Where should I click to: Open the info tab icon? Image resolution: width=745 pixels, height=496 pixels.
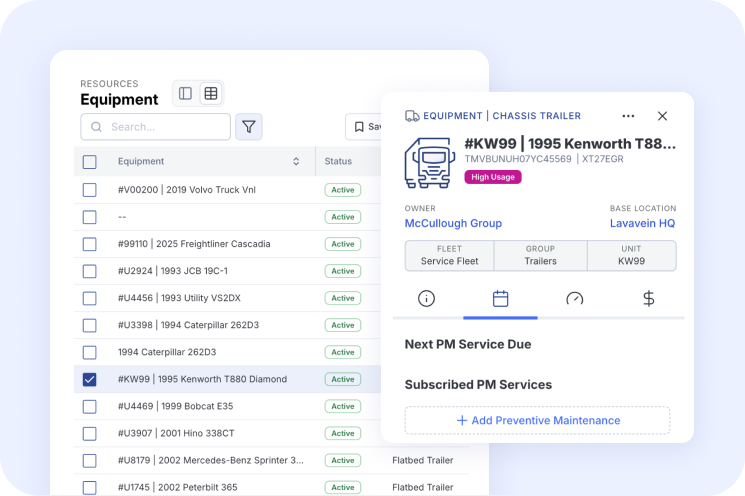[x=427, y=299]
